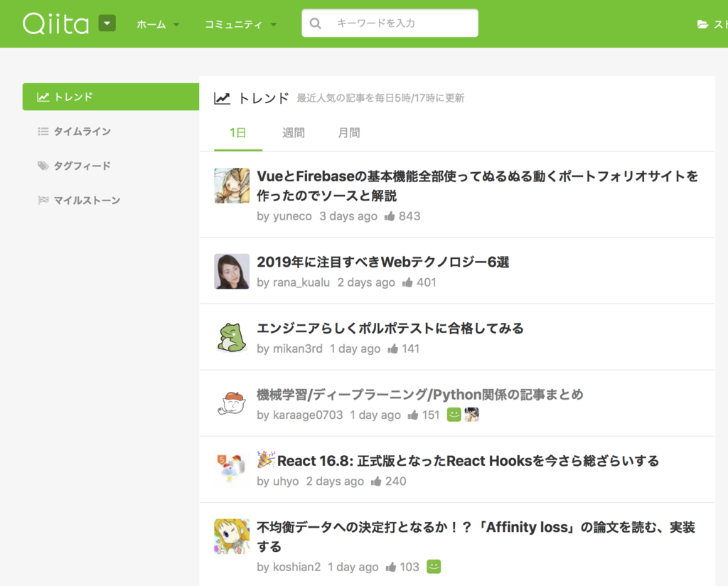Click the search magnifier icon
This screenshot has width=728, height=586.
(x=315, y=23)
